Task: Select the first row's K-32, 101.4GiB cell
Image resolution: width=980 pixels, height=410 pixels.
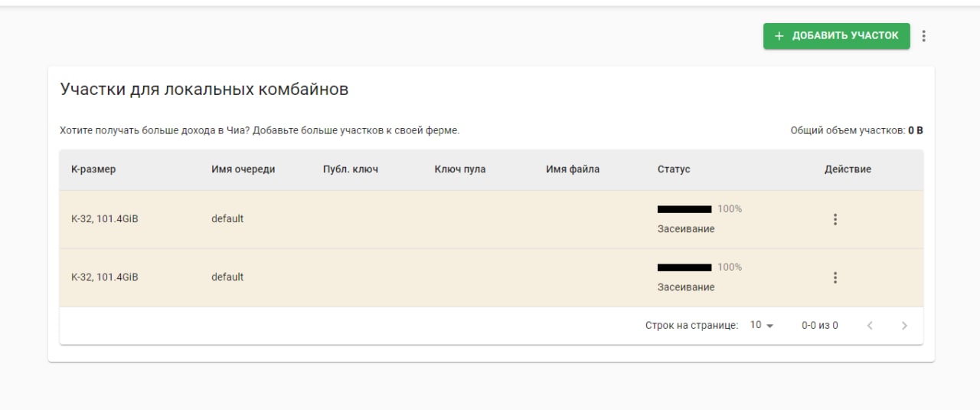Action: coord(105,219)
